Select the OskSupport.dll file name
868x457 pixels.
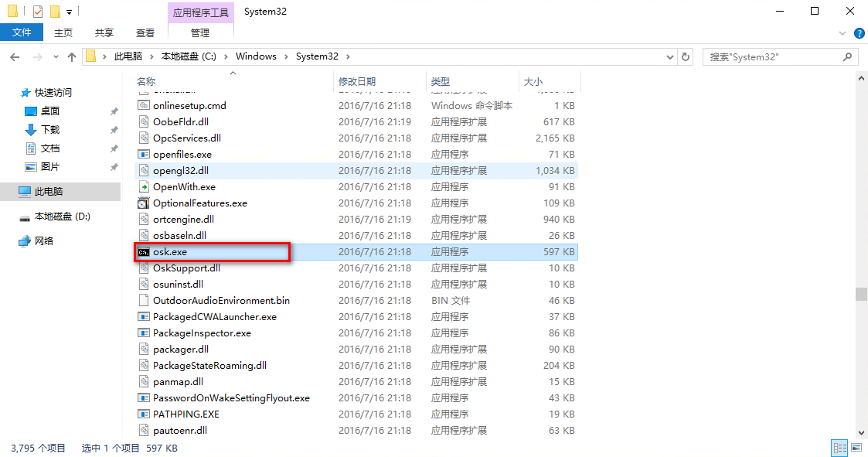coord(186,268)
